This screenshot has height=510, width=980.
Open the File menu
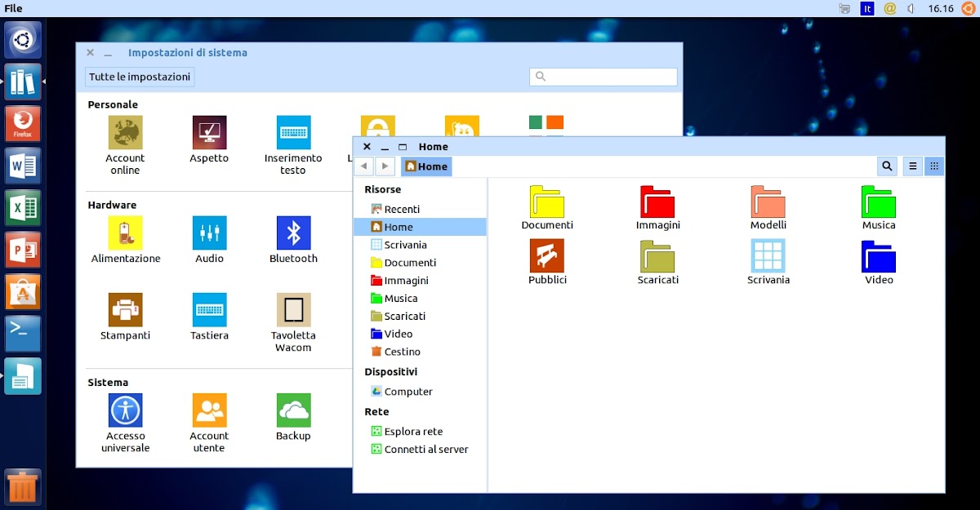13,8
